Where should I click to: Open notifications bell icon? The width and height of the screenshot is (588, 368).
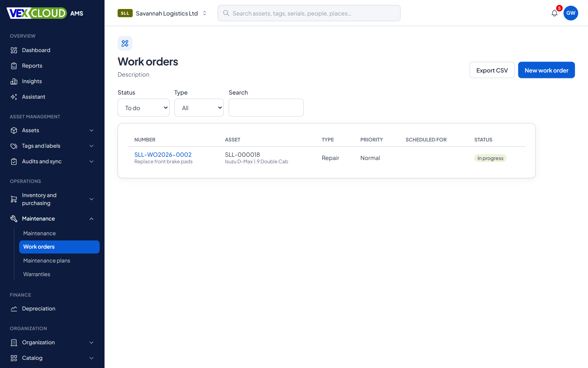click(554, 13)
